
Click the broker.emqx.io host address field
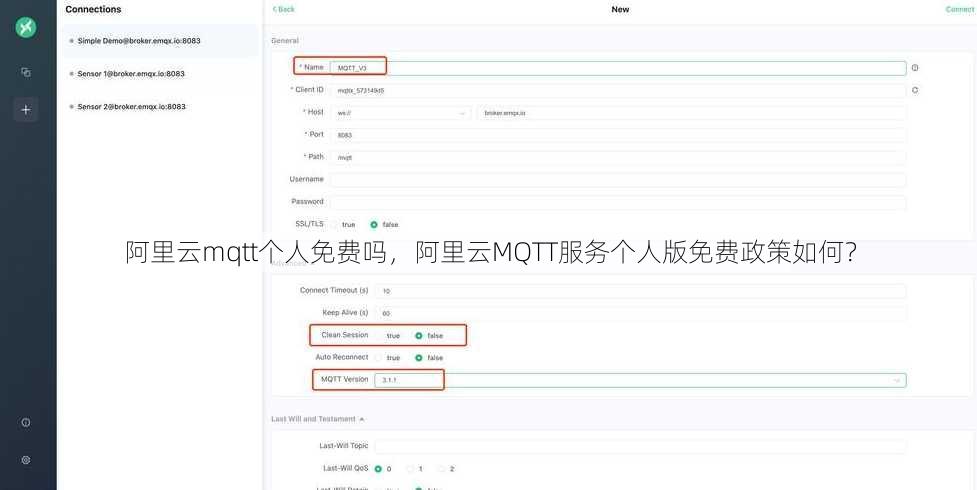692,113
